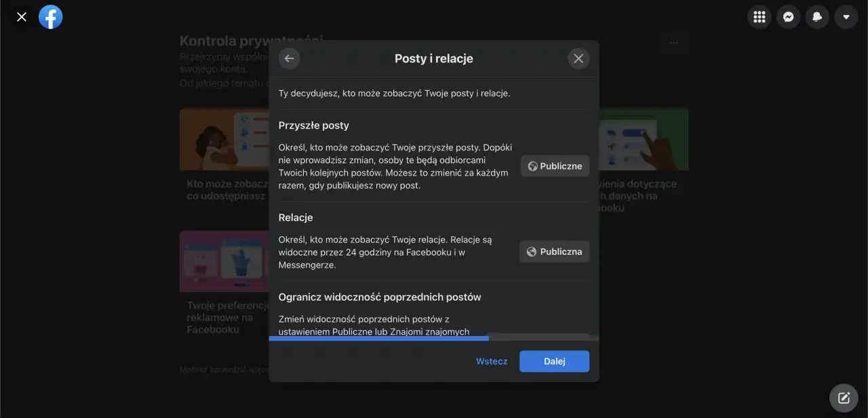Open the account menu arrow

coord(846,16)
